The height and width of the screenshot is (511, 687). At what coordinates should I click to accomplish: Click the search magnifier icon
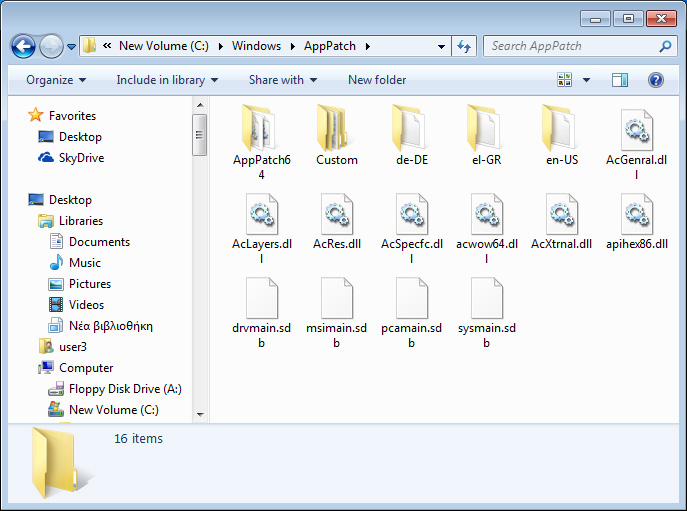[666, 46]
